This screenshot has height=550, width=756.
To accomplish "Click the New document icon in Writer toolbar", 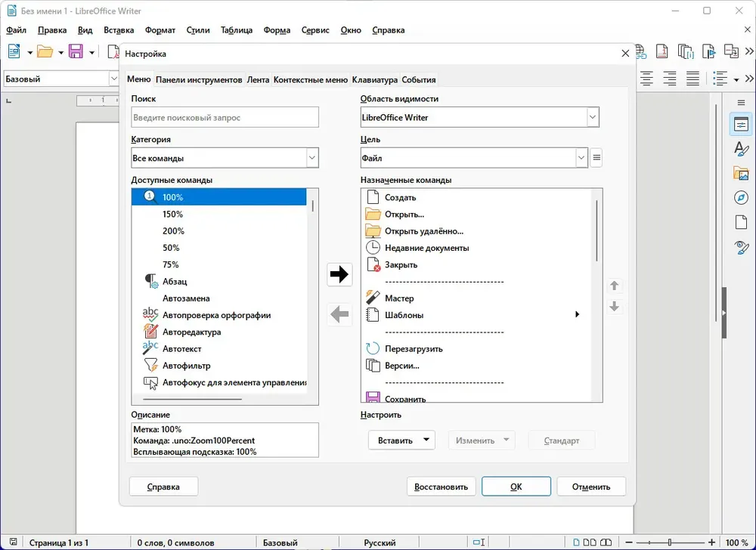I will 14,51.
